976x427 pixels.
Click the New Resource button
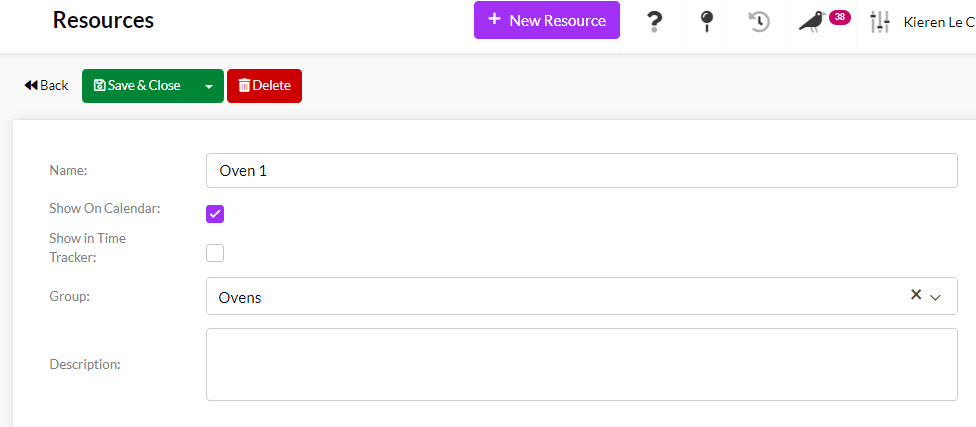pyautogui.click(x=547, y=20)
